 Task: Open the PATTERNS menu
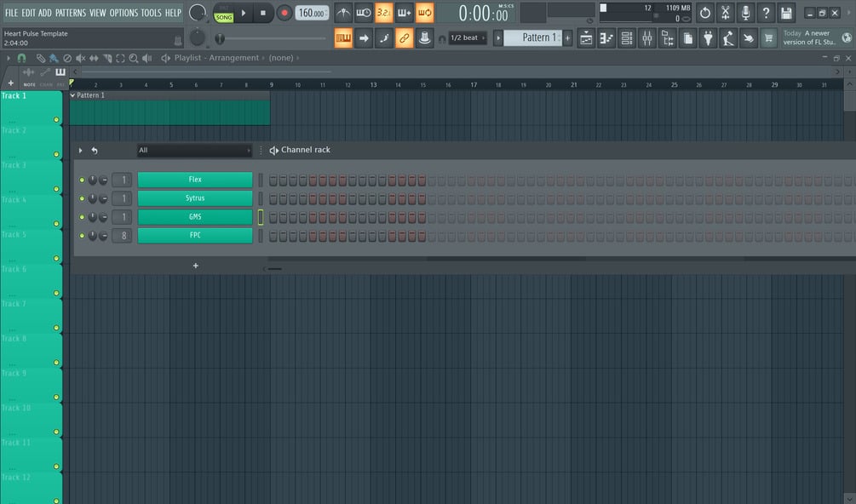(x=71, y=13)
